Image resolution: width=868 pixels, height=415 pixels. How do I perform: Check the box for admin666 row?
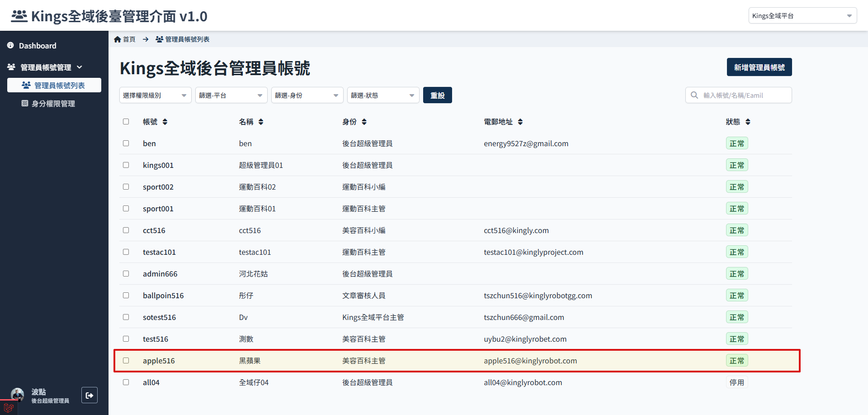pyautogui.click(x=126, y=274)
